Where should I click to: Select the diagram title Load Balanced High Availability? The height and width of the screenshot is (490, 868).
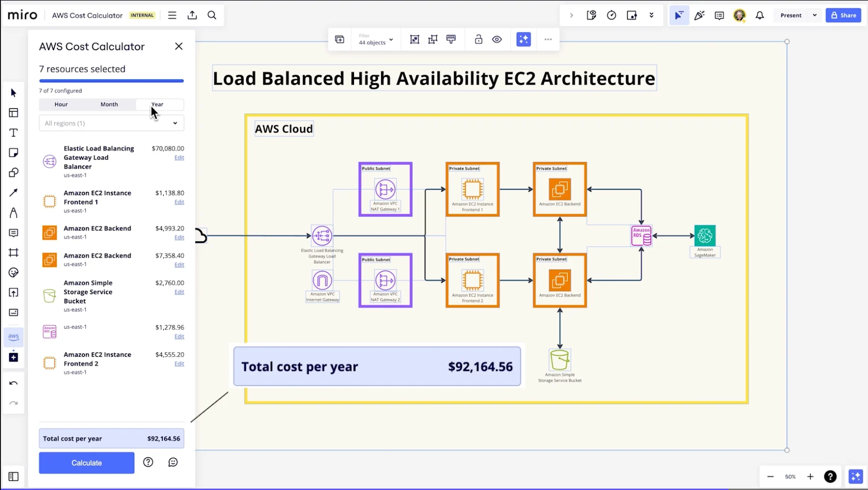pos(434,78)
